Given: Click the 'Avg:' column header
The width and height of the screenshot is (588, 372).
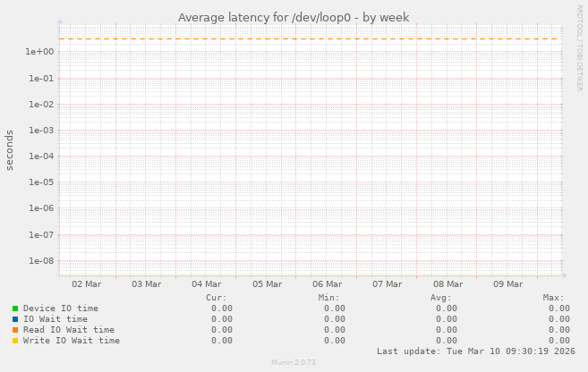Looking at the screenshot, I should tap(440, 298).
